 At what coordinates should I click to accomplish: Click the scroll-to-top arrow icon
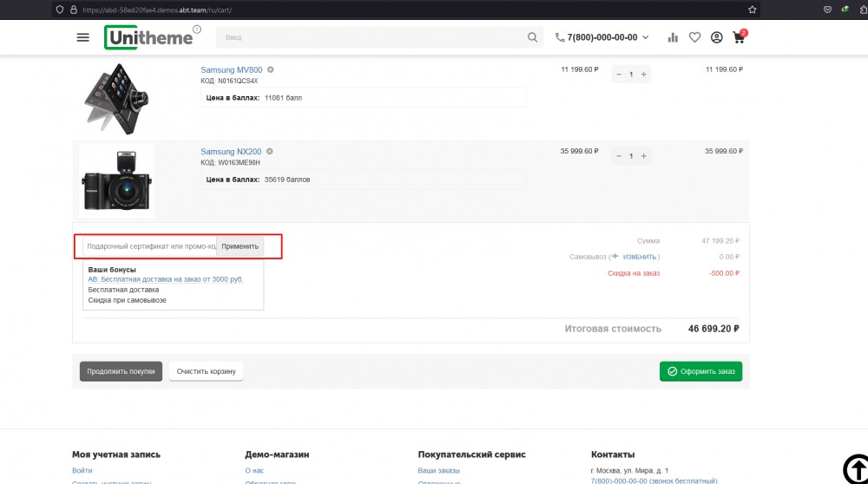(855, 467)
